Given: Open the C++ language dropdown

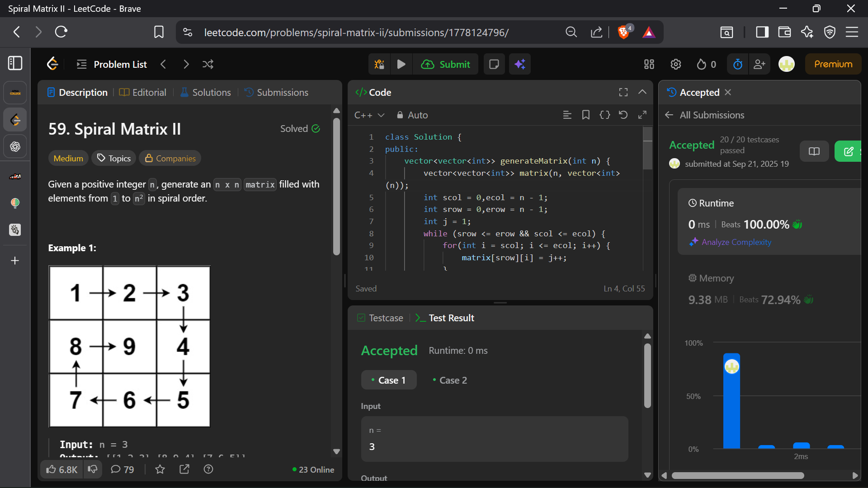Looking at the screenshot, I should [369, 115].
